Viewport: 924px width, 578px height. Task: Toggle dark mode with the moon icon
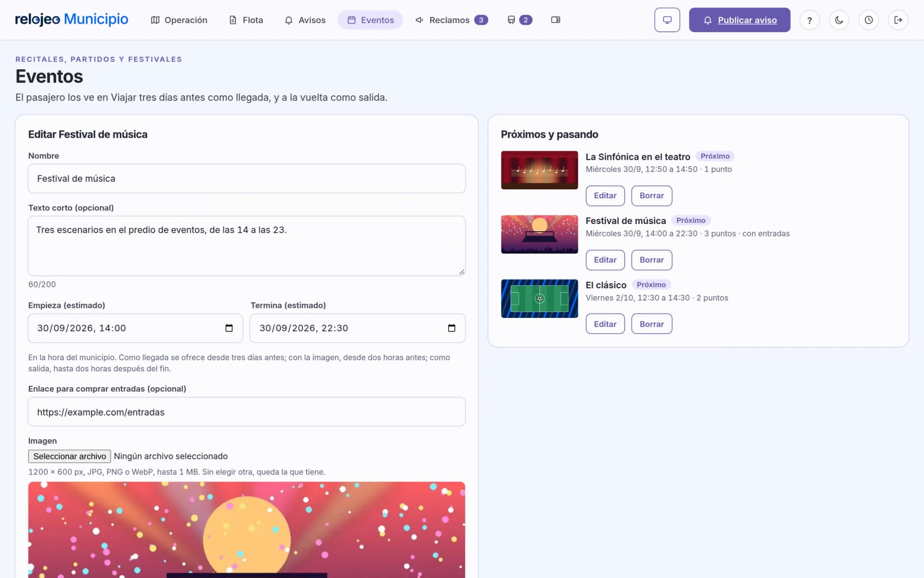(839, 20)
